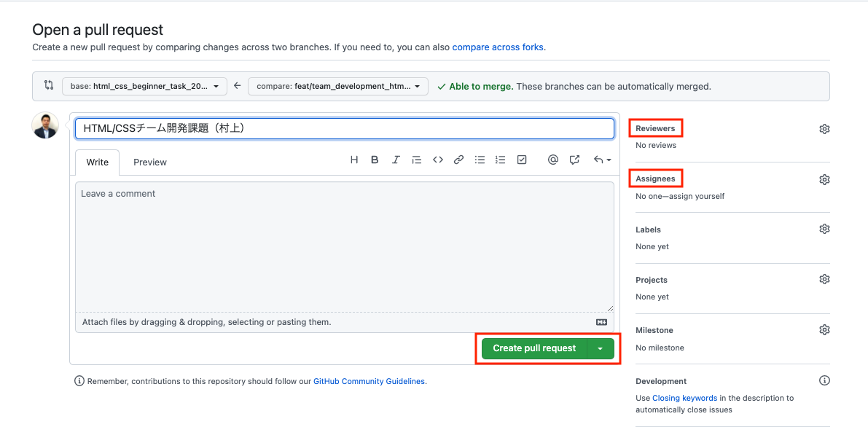Screen dimensions: 868x427
Task: Switch to the Preview tab
Action: pos(150,162)
